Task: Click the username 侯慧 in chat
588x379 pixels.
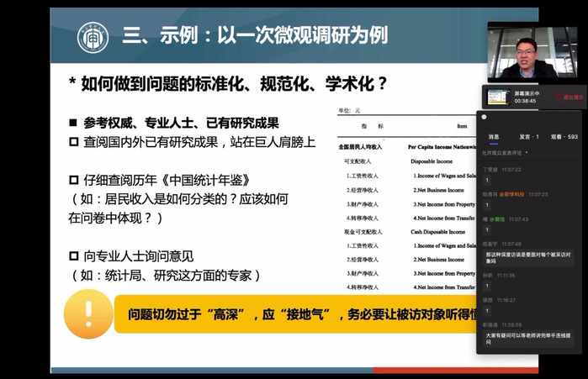Action: (489, 299)
